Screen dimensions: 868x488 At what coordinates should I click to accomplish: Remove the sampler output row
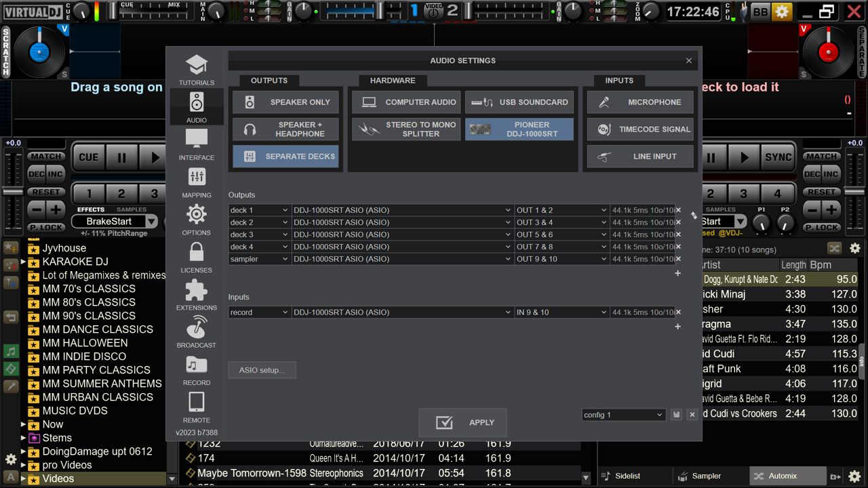pyautogui.click(x=678, y=259)
